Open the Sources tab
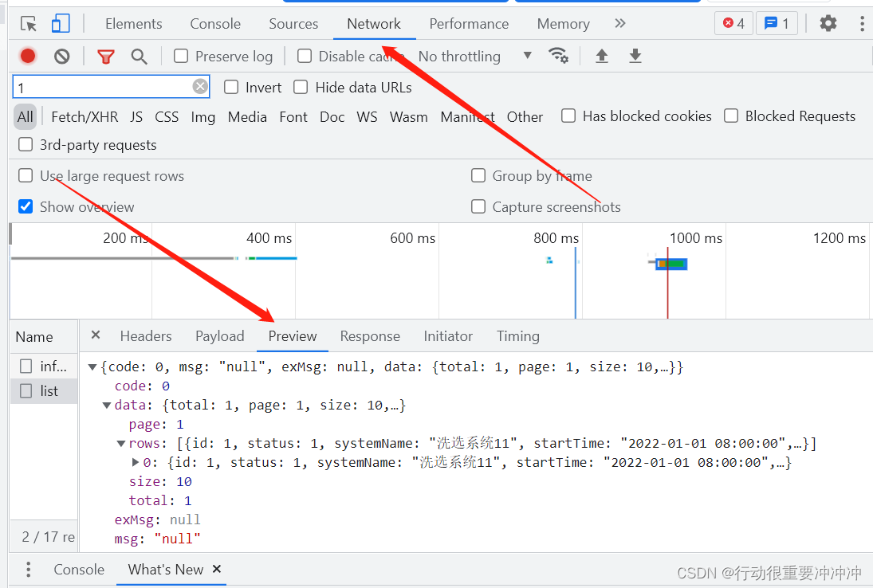 (293, 24)
